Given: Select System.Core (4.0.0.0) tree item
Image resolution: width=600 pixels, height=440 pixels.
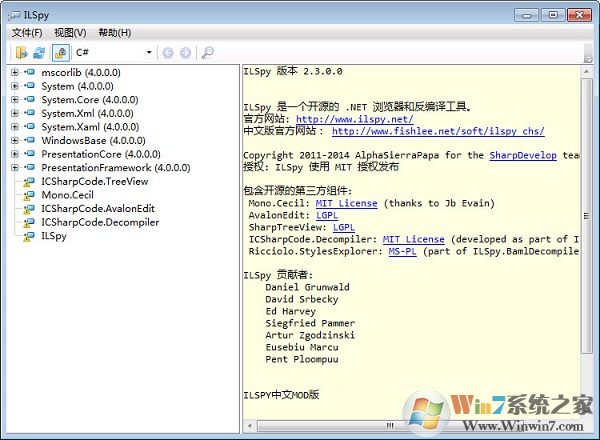Looking at the screenshot, I should tap(90, 99).
